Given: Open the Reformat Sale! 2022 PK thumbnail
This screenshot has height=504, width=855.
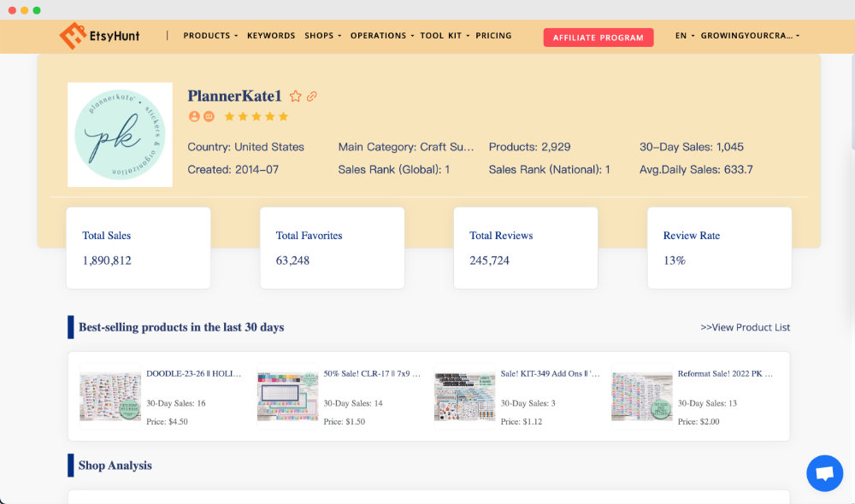Looking at the screenshot, I should (642, 396).
